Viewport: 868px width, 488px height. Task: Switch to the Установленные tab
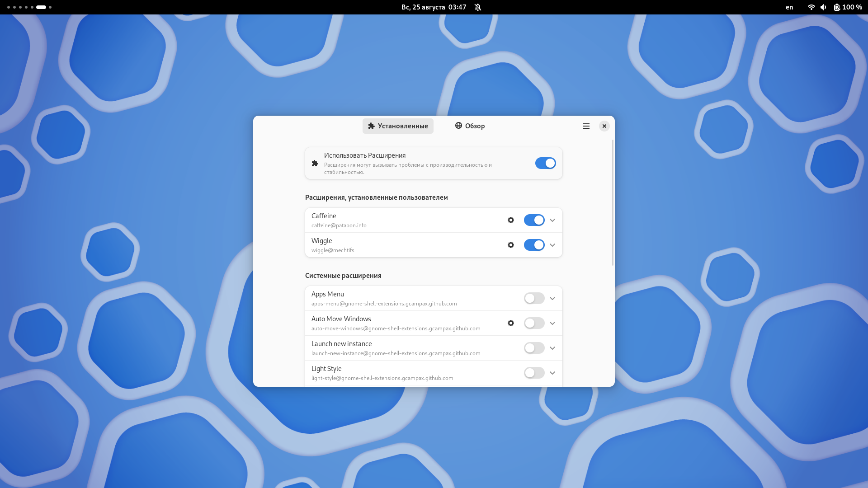pos(398,126)
